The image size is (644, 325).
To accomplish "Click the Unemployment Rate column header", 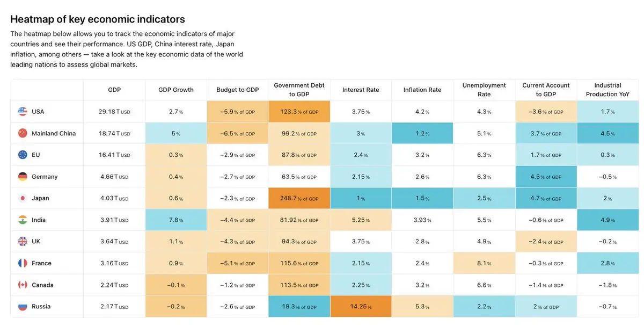I will point(484,90).
